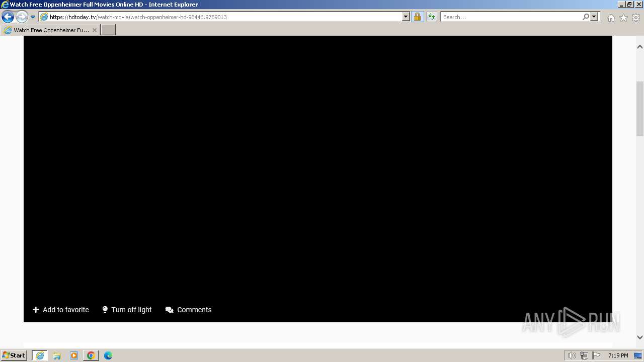Open the Comments section
644x362 pixels.
click(189, 310)
